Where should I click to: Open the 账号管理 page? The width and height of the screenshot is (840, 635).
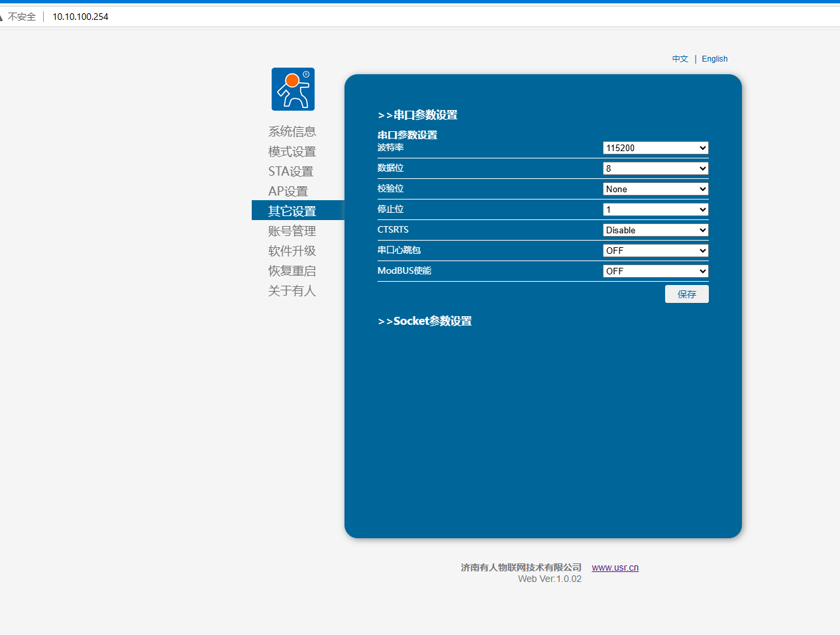tap(292, 231)
